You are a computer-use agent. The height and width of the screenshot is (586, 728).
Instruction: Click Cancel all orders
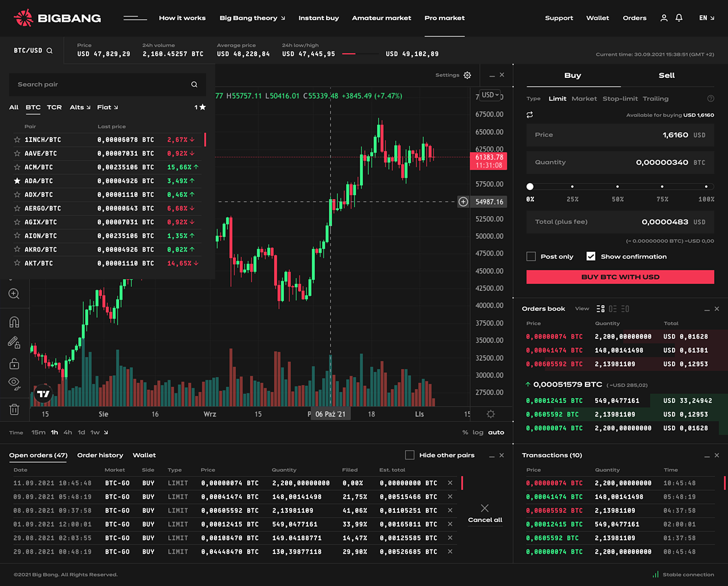[485, 513]
